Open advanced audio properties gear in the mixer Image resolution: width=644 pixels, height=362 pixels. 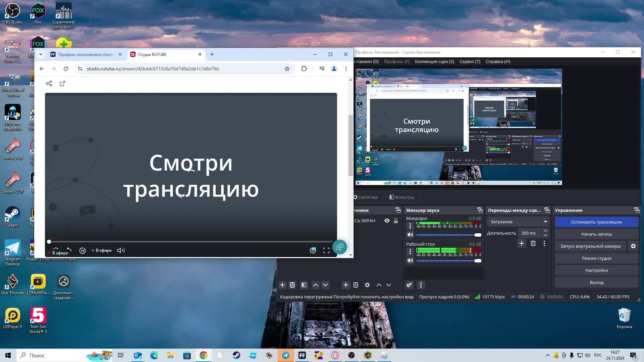click(x=409, y=285)
